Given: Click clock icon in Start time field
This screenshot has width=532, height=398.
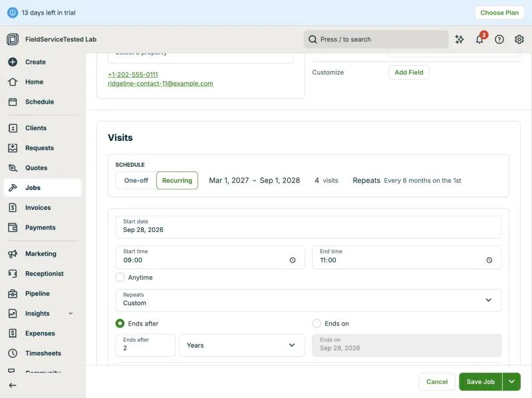Looking at the screenshot, I should pos(293,260).
